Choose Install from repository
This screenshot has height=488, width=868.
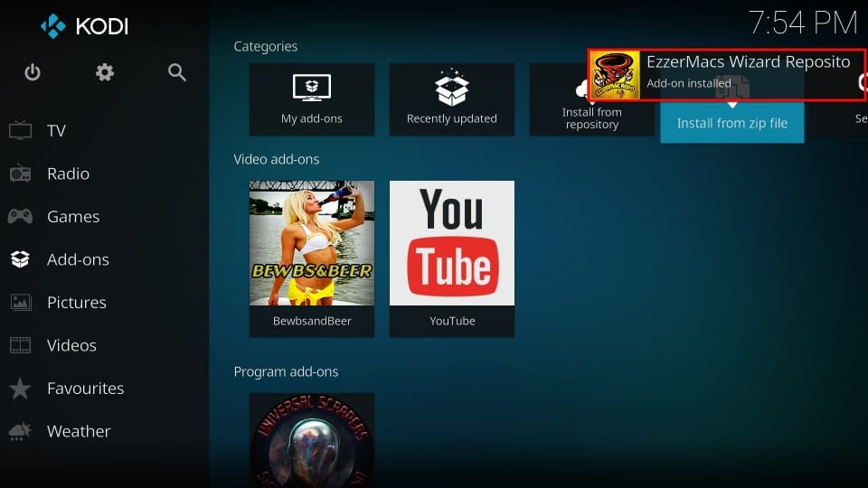[591, 117]
